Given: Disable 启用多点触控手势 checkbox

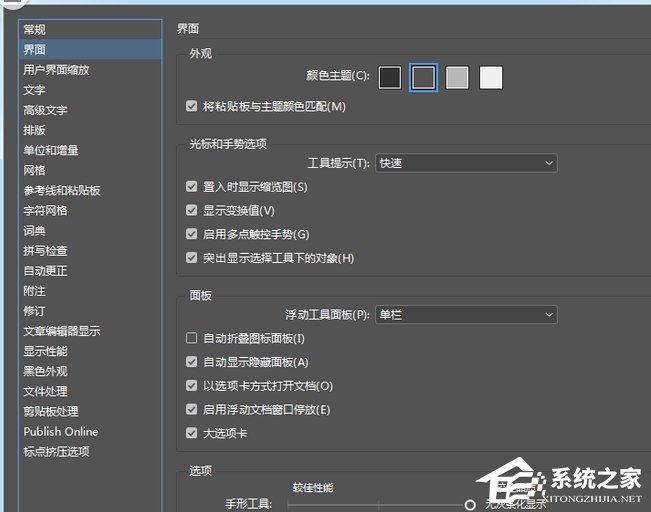Looking at the screenshot, I should pyautogui.click(x=191, y=234).
